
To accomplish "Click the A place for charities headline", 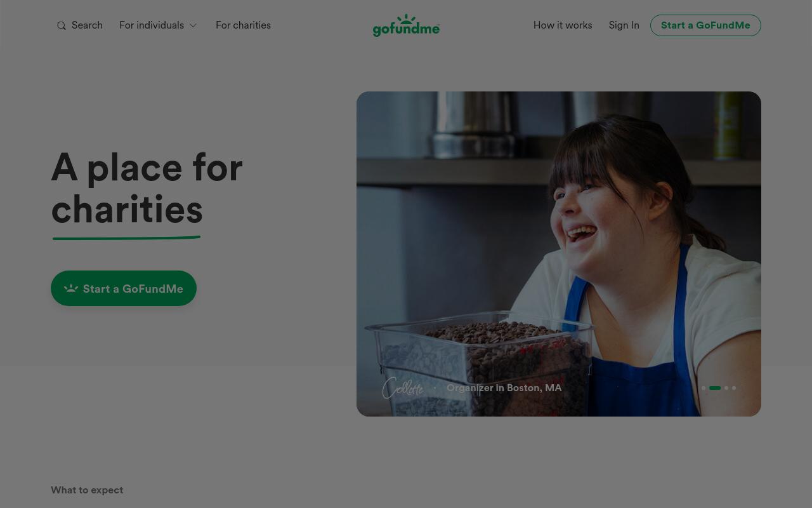I will click(x=147, y=189).
